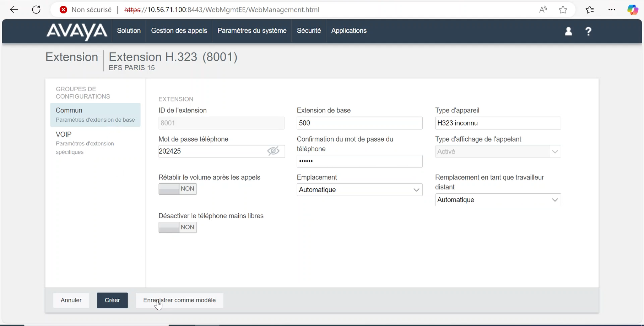Click the Extension de base field
Screen dimensions: 644x326
pos(359,123)
